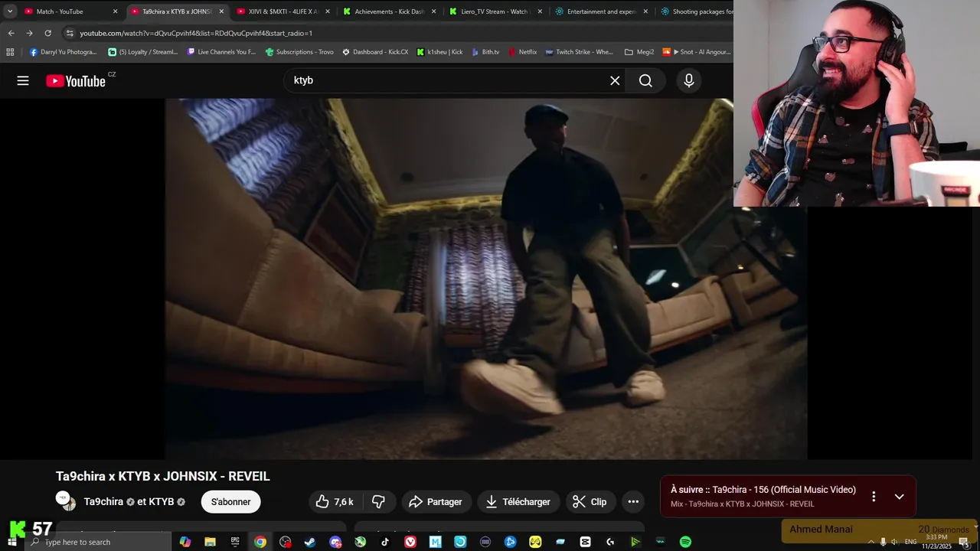
Task: Dislike the video with the thumbs-down button
Action: 378,502
